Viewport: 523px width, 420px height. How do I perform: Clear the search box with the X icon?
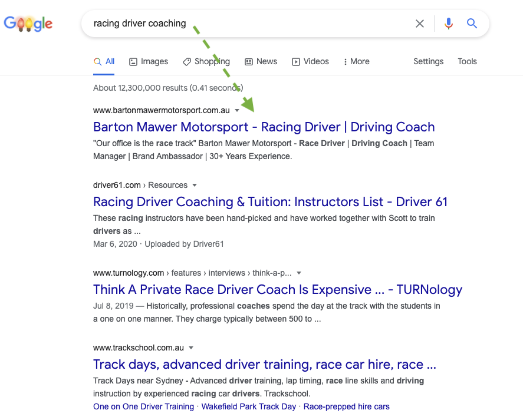(420, 24)
